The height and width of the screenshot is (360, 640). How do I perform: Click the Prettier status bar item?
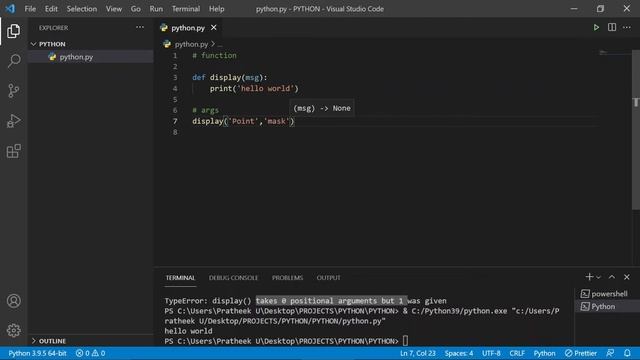580,353
